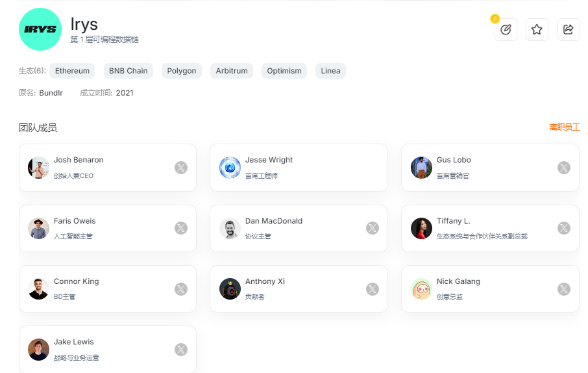Screen dimensions: 588x373
Task: Click the star favorite icon
Action: [x=537, y=29]
